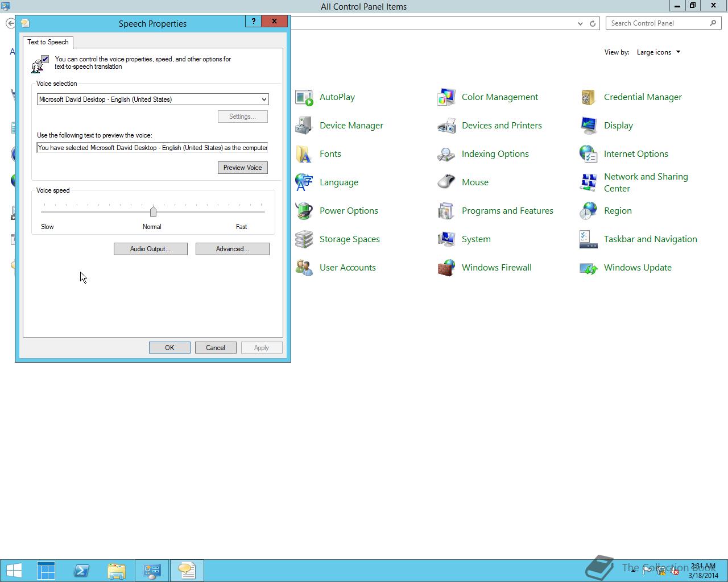
Task: Open the Color Management icon
Action: (446, 97)
